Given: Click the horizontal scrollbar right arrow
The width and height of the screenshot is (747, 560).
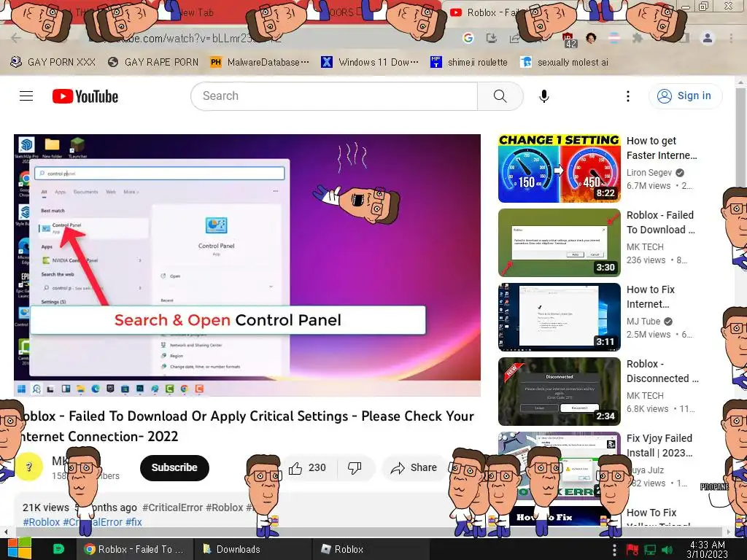Looking at the screenshot, I should coord(729,532).
